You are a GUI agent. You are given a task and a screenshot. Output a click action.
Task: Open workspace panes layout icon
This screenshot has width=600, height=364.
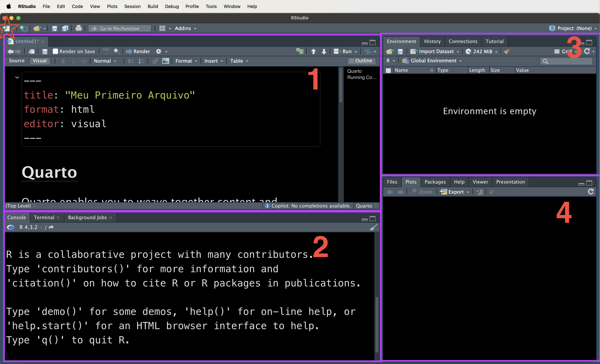click(162, 28)
